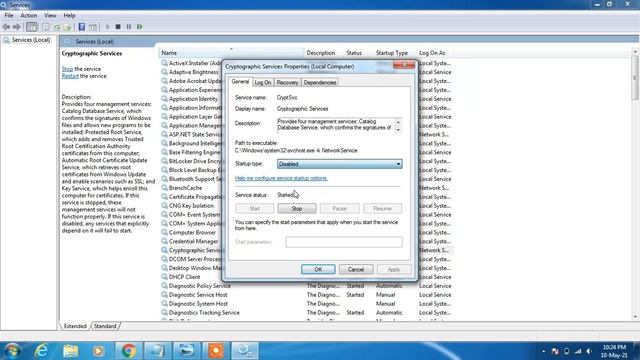Click the orange application icon in the taskbar
640x360 pixels.
216,351
